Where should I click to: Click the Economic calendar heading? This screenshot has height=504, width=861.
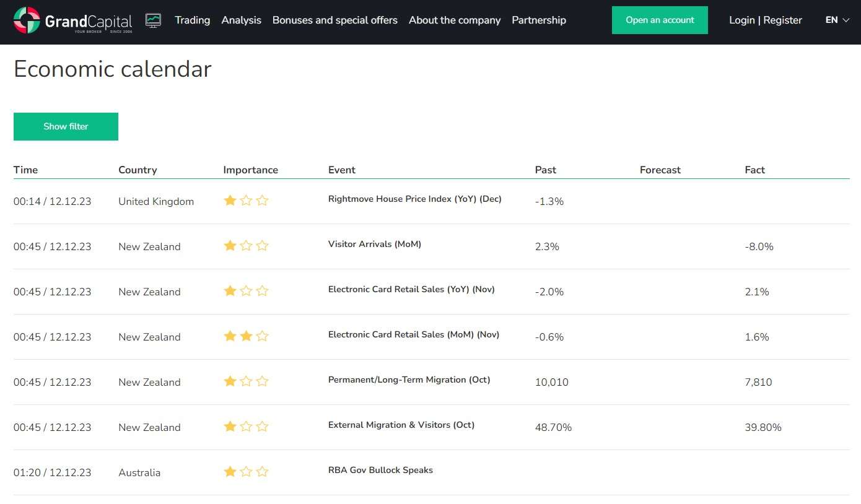click(113, 69)
